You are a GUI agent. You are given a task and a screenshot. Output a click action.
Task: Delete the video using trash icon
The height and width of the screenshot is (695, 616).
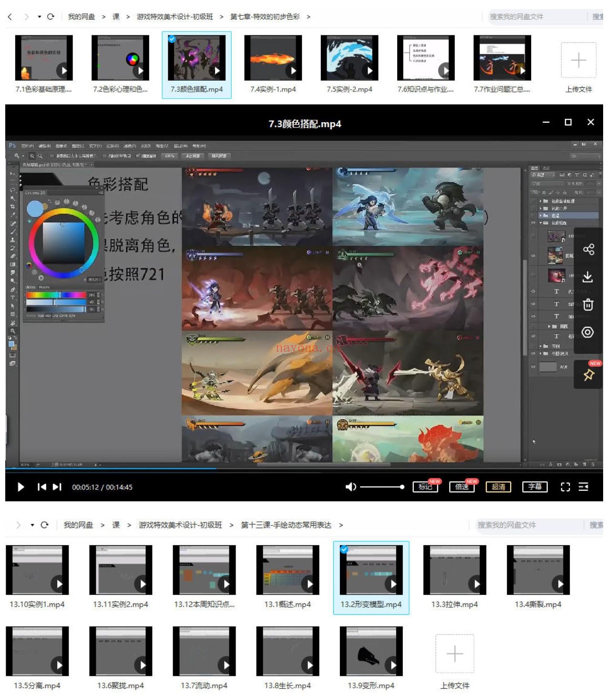pos(588,304)
